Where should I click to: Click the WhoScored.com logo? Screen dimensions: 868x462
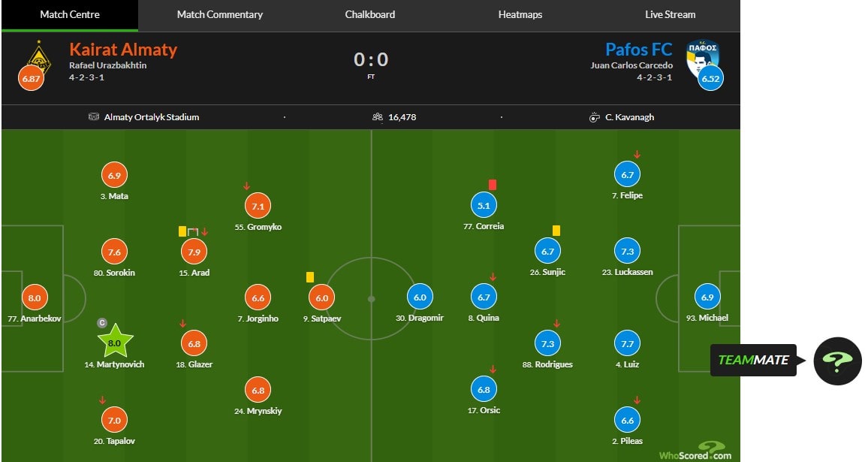pos(695,453)
